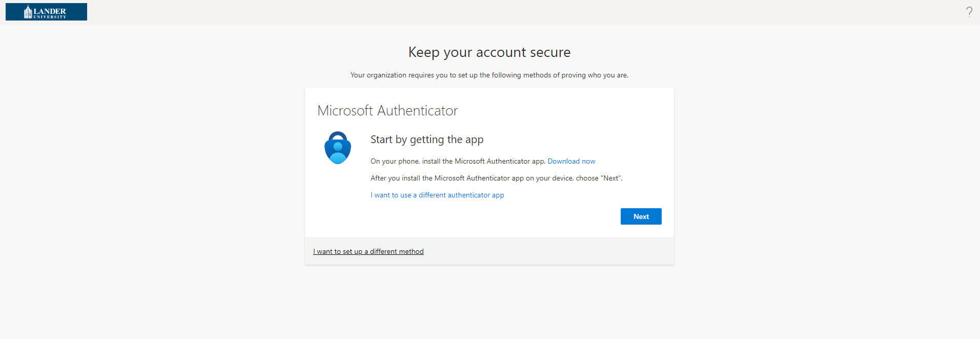Screen dimensions: 980x339
Task: Click the help question mark icon
Action: (969, 12)
